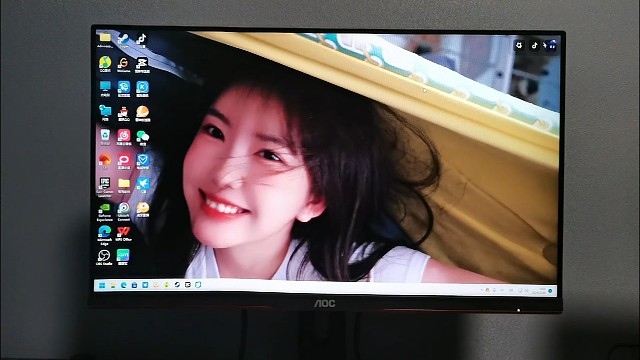This screenshot has height=360, width=640.
Task: Open the Douyin music-note desktop shortcut
Action: [x=141, y=40]
